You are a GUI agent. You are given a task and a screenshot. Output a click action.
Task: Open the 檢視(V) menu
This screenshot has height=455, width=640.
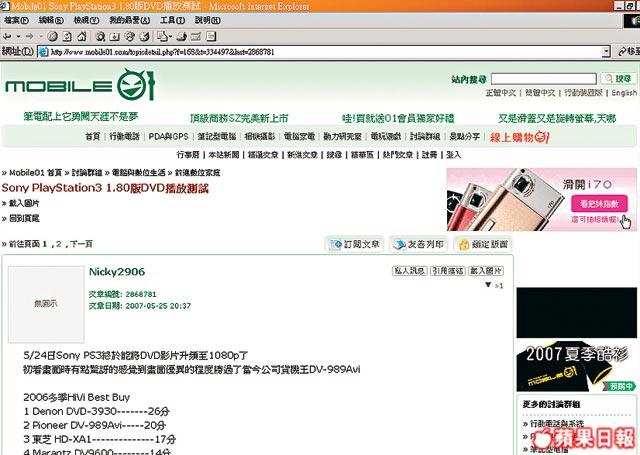tap(86, 20)
